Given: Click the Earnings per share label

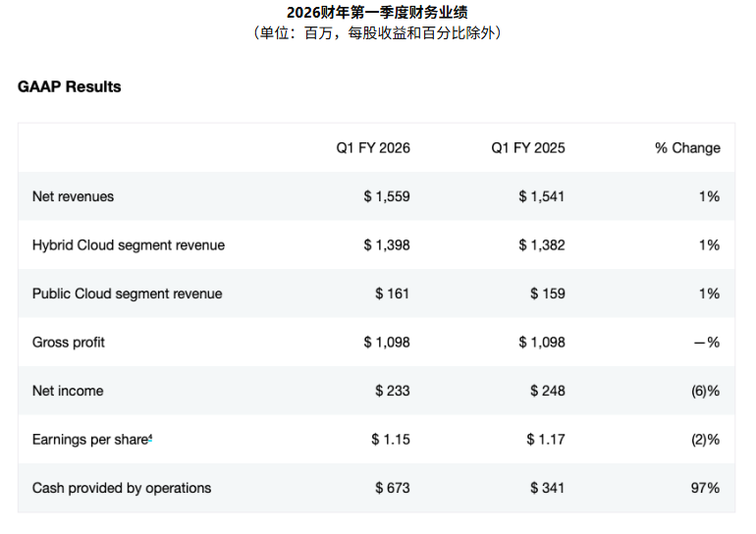Looking at the screenshot, I should [88, 440].
